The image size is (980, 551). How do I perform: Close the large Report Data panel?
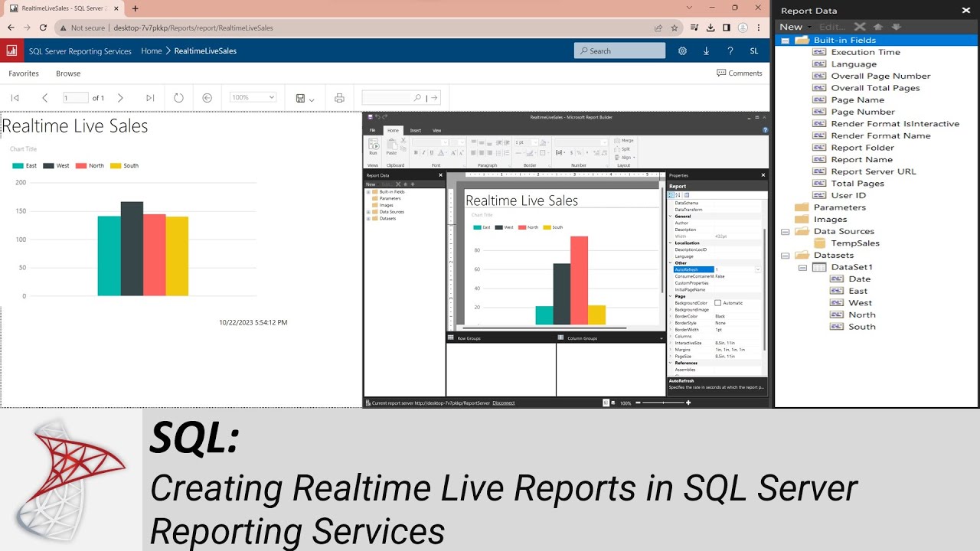point(965,11)
